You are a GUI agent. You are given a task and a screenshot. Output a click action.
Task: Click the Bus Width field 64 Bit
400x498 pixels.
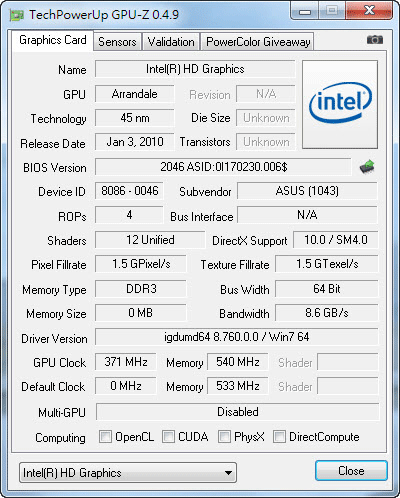(x=327, y=289)
